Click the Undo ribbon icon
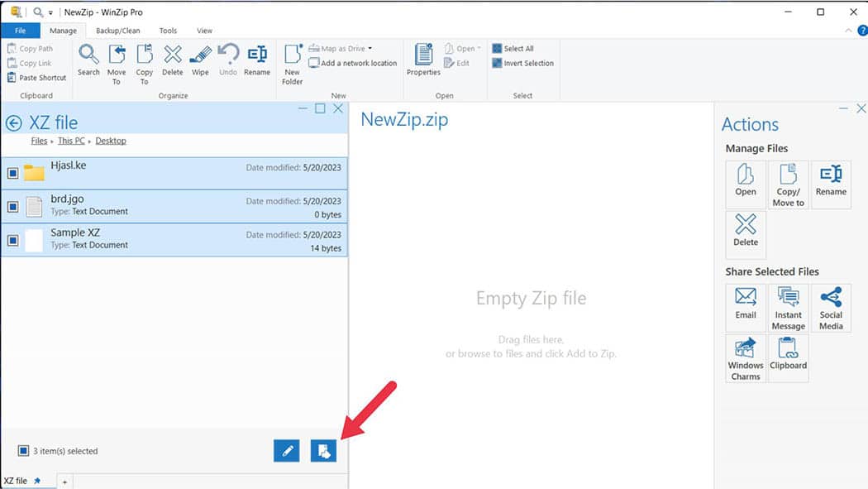The height and width of the screenshot is (489, 868). click(x=228, y=60)
